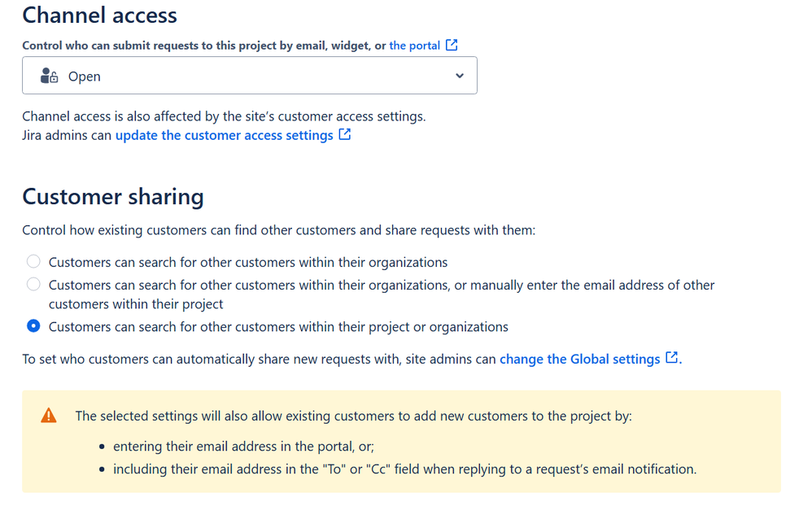The height and width of the screenshot is (506, 812).
Task: Open 'change the Global settings' link
Action: pyautogui.click(x=579, y=359)
